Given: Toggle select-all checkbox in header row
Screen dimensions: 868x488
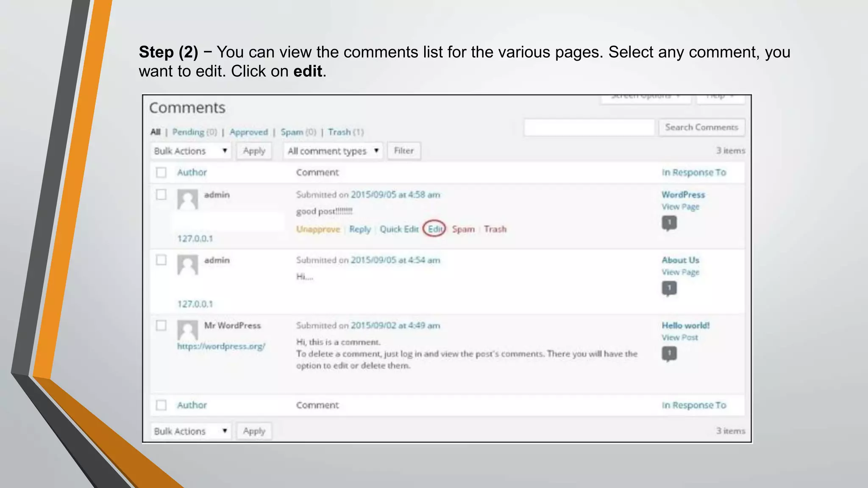Looking at the screenshot, I should pyautogui.click(x=161, y=172).
